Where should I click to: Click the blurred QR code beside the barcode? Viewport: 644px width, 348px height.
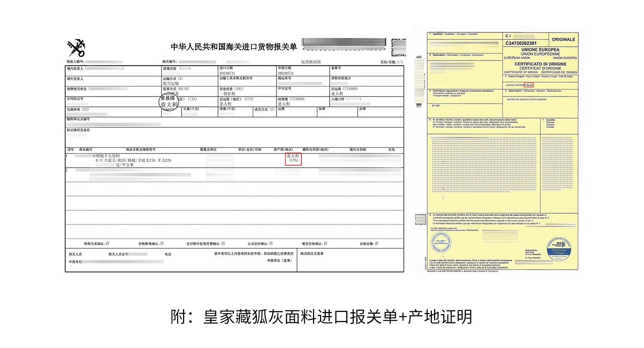coord(399,47)
